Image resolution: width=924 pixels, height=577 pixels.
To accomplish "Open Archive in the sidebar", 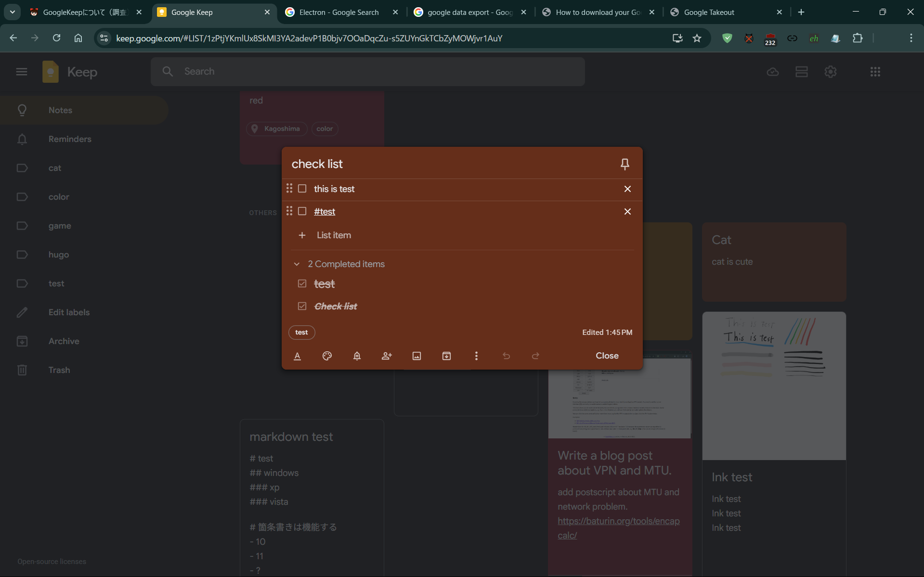I will pyautogui.click(x=84, y=341).
